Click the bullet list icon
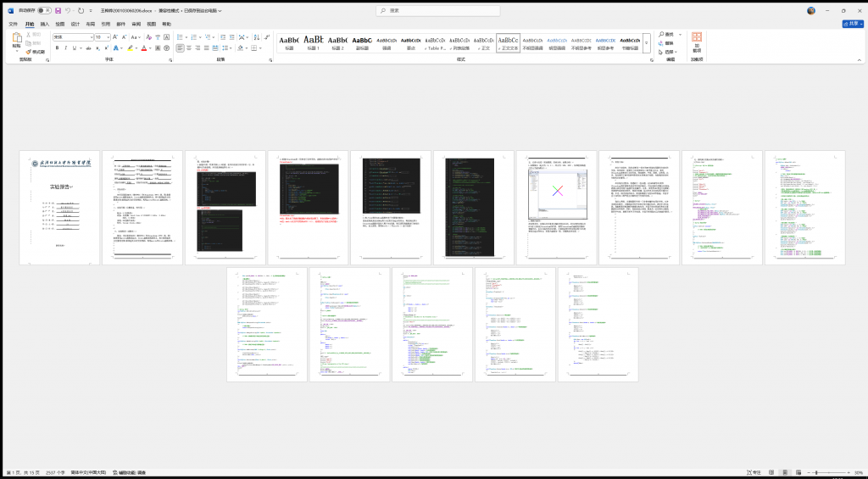The image size is (868, 479). tap(180, 37)
